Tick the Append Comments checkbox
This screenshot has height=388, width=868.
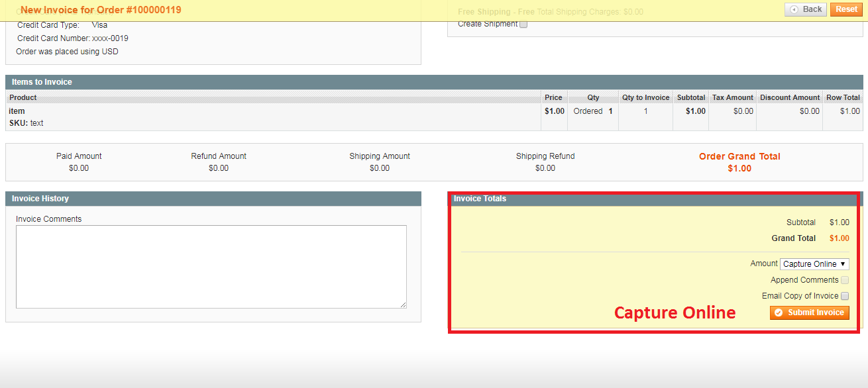click(845, 280)
